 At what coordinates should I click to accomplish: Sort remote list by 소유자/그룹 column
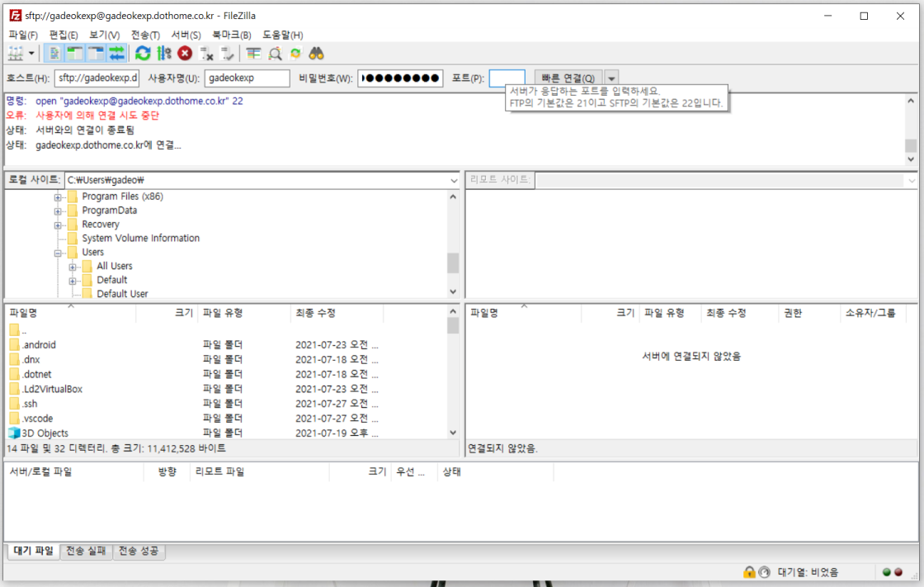coord(872,313)
